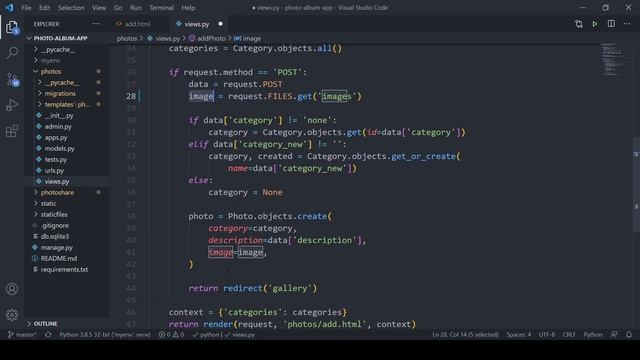Click the code minimap overview

point(612,59)
